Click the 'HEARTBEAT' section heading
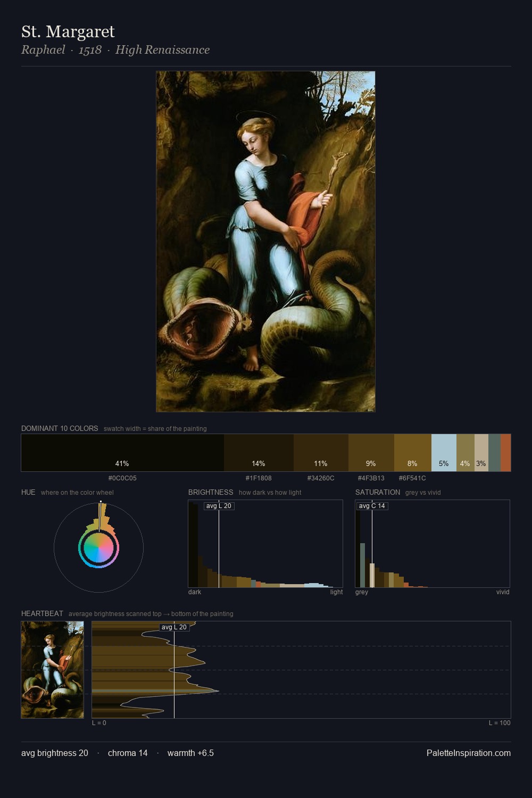 (42, 613)
